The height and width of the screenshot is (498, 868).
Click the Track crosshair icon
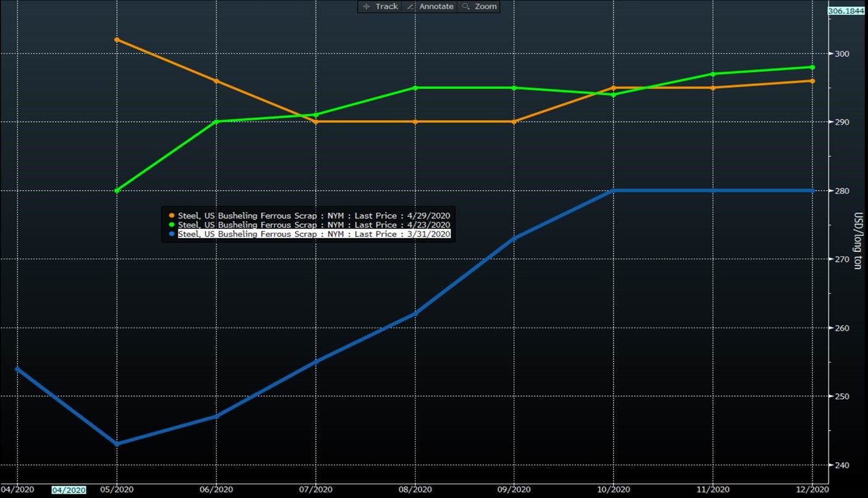coord(367,6)
